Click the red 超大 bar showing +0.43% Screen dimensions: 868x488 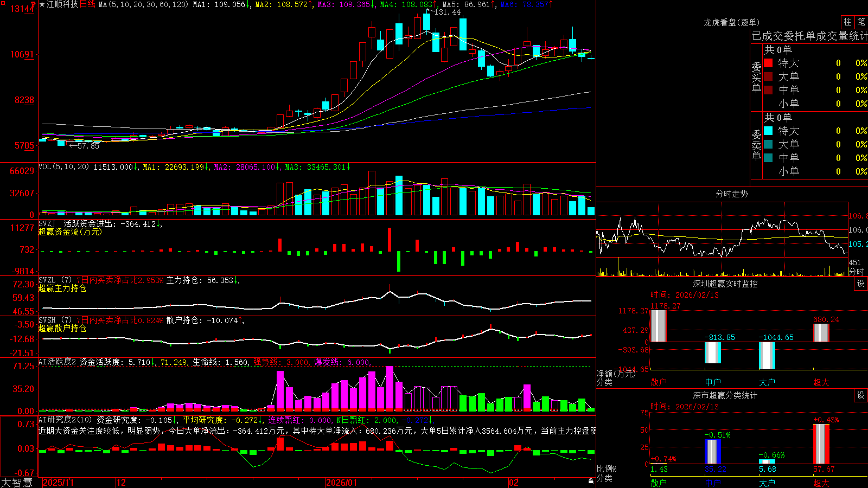pos(821,444)
